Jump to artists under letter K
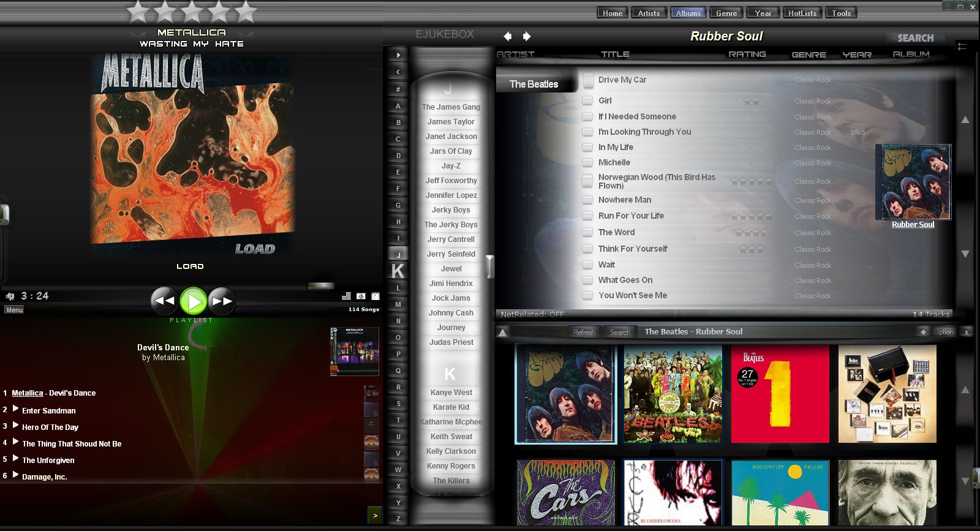 [398, 271]
